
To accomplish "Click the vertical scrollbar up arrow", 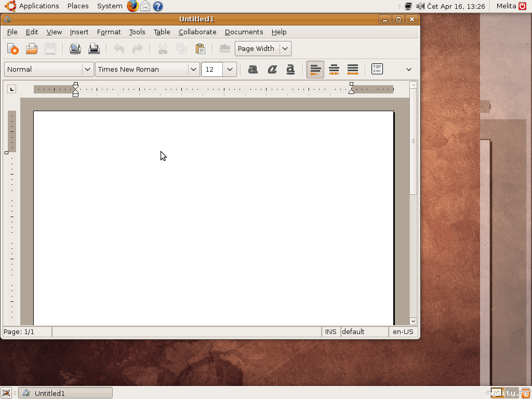I will tap(413, 85).
